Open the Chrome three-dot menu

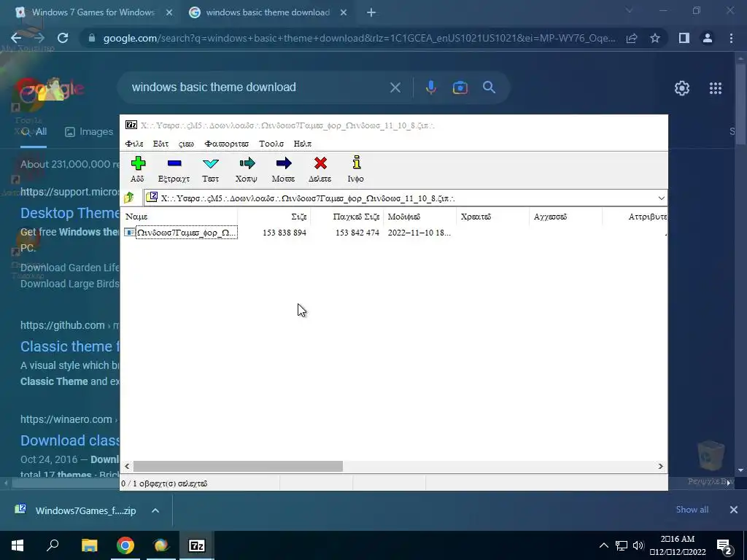click(x=731, y=38)
